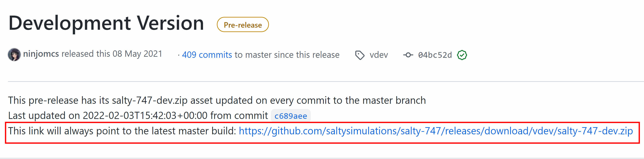Image resolution: width=644 pixels, height=159 pixels.
Task: Click the text 'to master since this release'
Action: 287,55
